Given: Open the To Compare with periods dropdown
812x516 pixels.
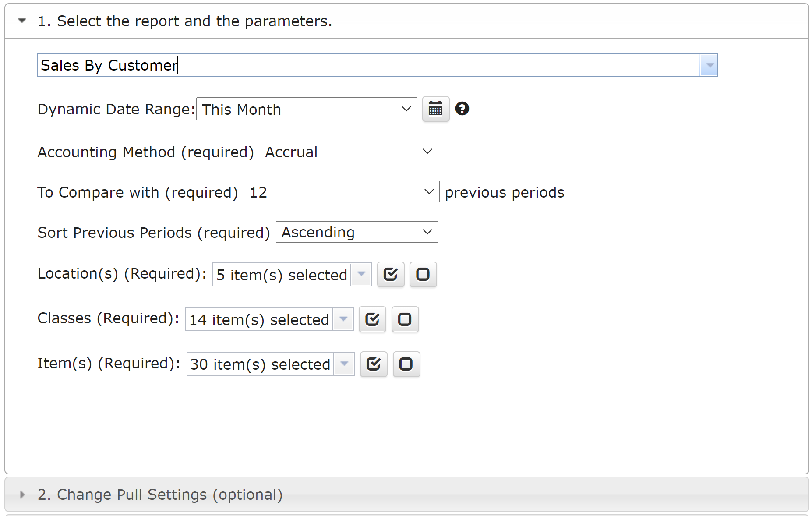Looking at the screenshot, I should (341, 192).
